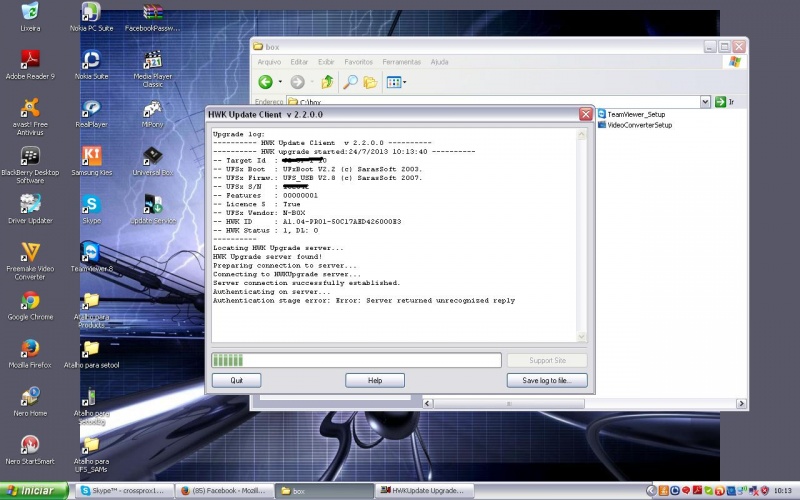Launch Media Player Classic shortcut

(x=153, y=69)
